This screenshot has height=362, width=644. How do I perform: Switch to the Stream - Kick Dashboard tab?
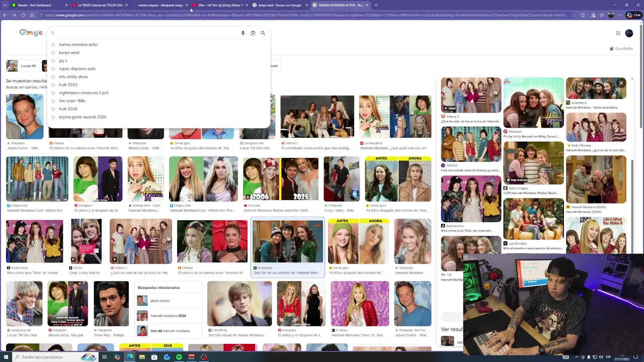(x=39, y=5)
